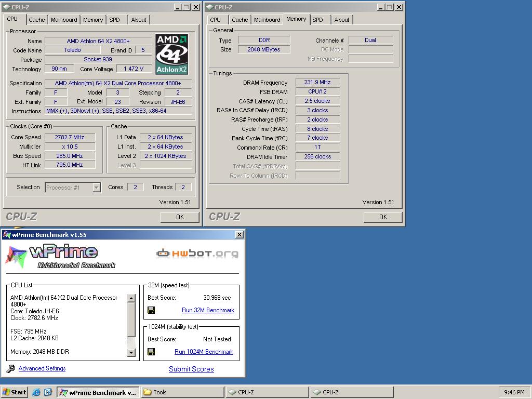Click the FSB:DRAM CPU/12 value

point(317,91)
